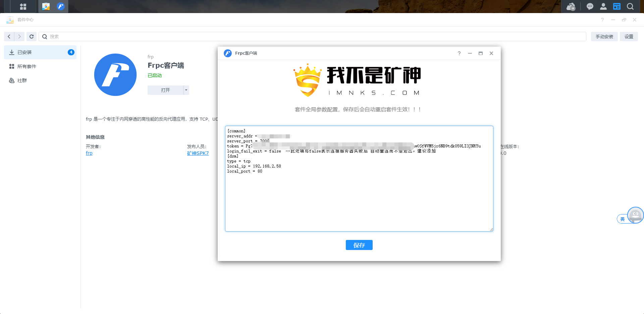Click inside the frpc config text area
Screen dimensions: 644x314
point(359,194)
